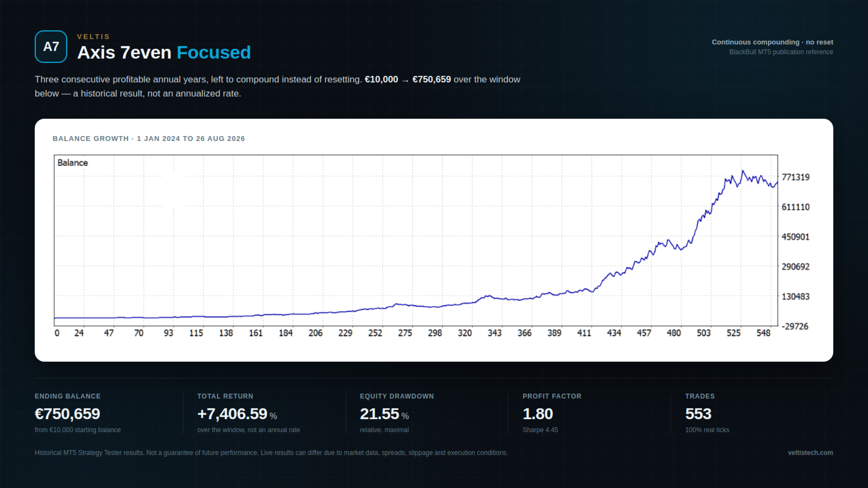Click the Sharpe 4.45 caption

[x=540, y=430]
